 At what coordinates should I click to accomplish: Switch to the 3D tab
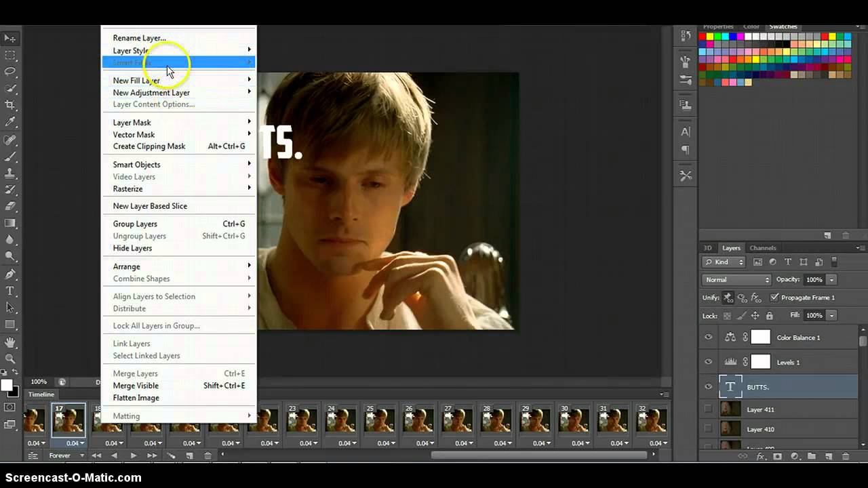(x=707, y=248)
